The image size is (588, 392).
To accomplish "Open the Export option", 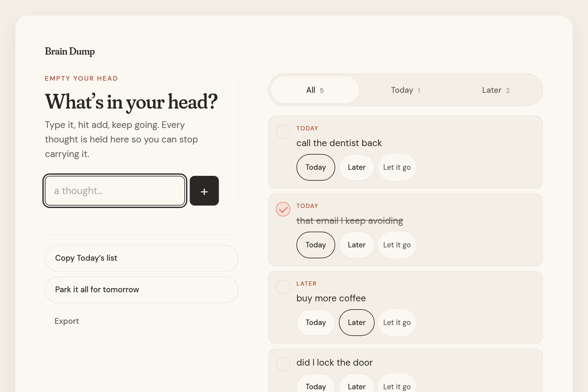I will 67,321.
